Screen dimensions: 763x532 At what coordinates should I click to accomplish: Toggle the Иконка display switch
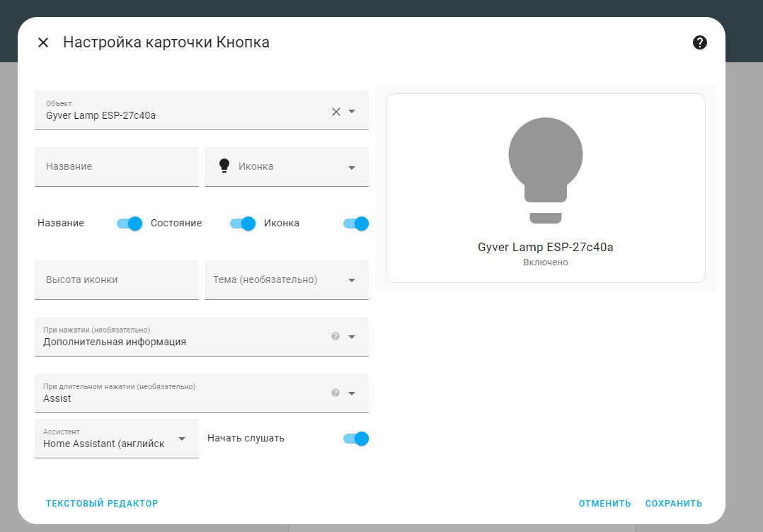click(355, 223)
